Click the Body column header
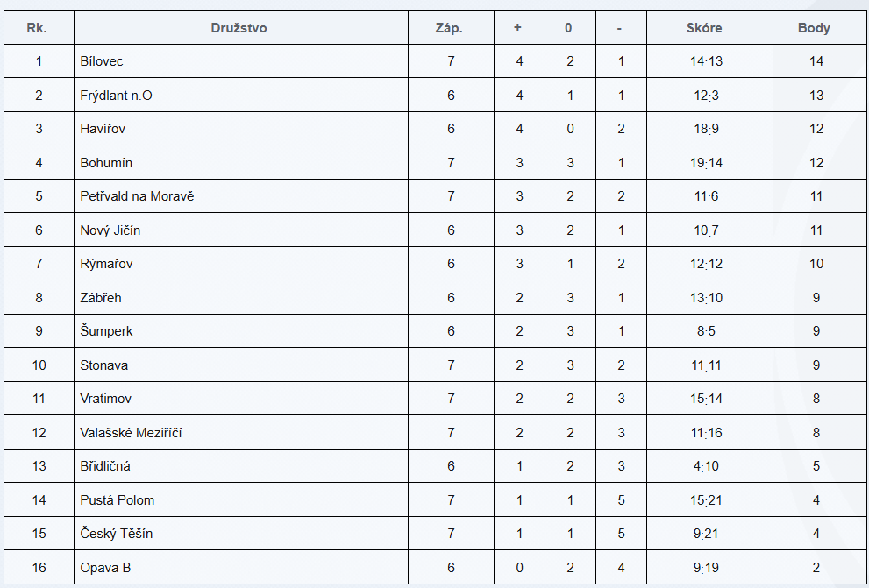The image size is (869, 588). pos(814,28)
